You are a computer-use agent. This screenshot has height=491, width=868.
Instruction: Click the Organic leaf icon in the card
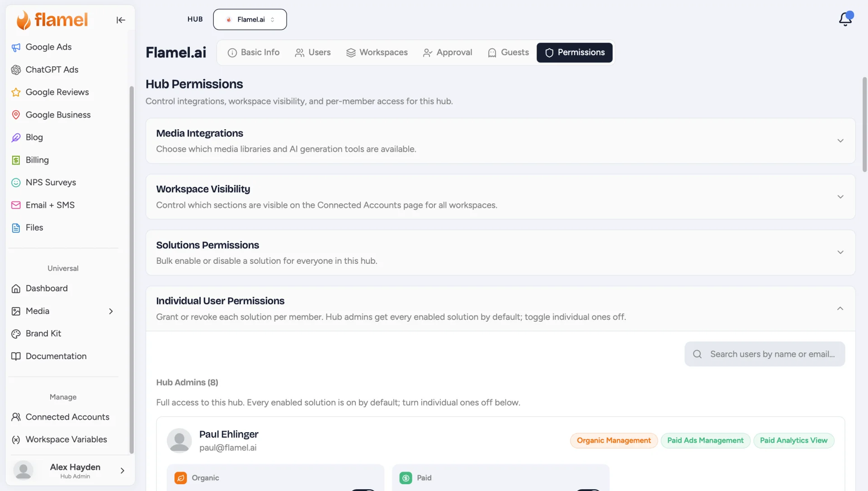pos(180,478)
